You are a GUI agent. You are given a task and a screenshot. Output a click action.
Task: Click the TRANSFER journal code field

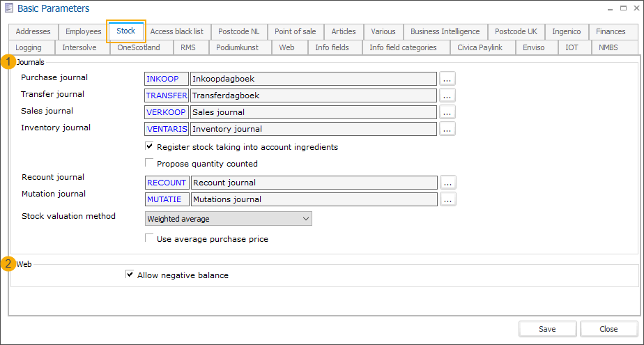click(x=167, y=95)
